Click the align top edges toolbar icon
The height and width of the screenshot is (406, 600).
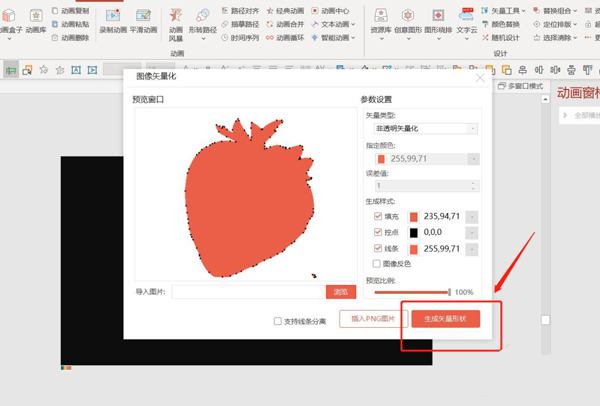click(588, 70)
